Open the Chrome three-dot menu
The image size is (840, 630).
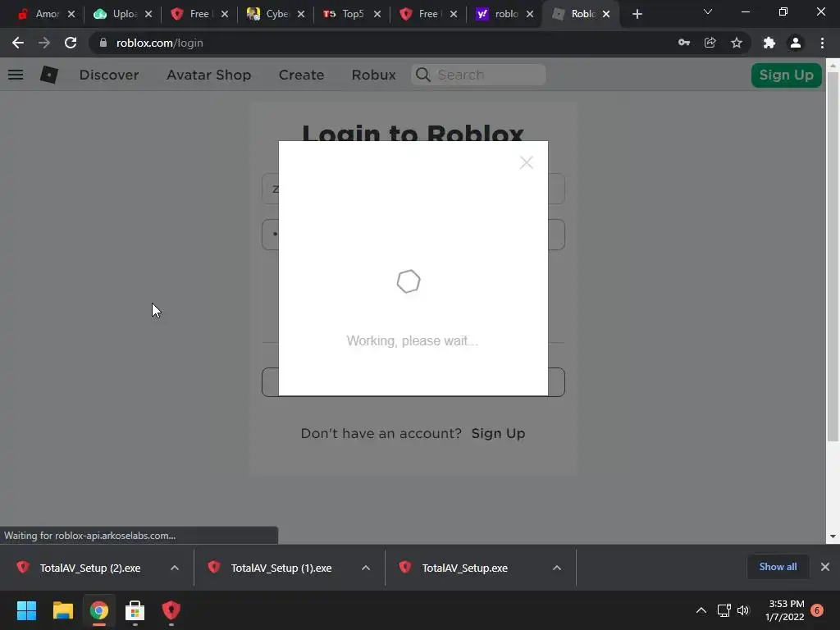click(822, 43)
